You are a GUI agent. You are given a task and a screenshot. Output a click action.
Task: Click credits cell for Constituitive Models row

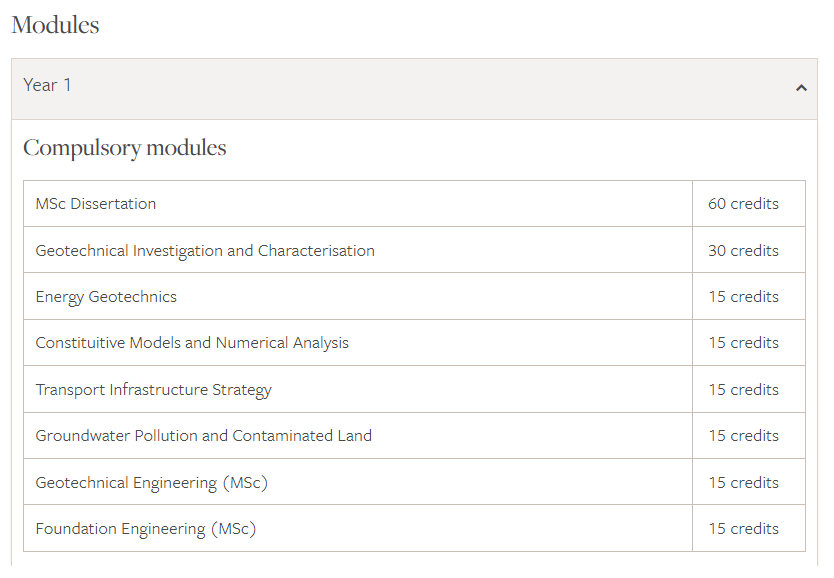(743, 343)
